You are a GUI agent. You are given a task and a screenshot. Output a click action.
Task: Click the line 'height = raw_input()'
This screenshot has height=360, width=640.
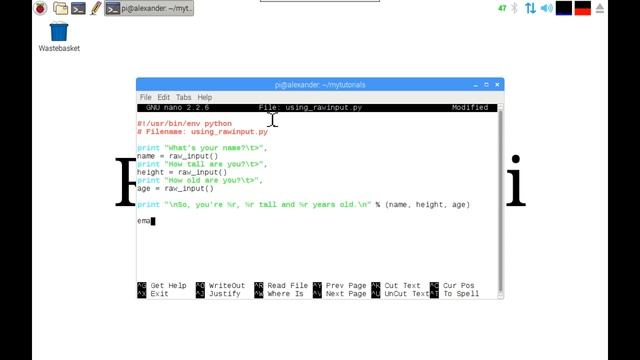[182, 172]
